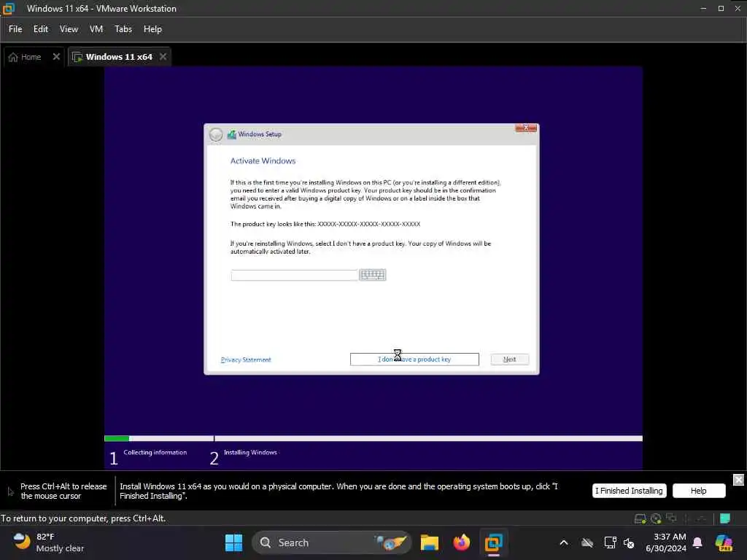This screenshot has height=560, width=747.
Task: Click the taskbar Search box
Action: click(x=332, y=542)
